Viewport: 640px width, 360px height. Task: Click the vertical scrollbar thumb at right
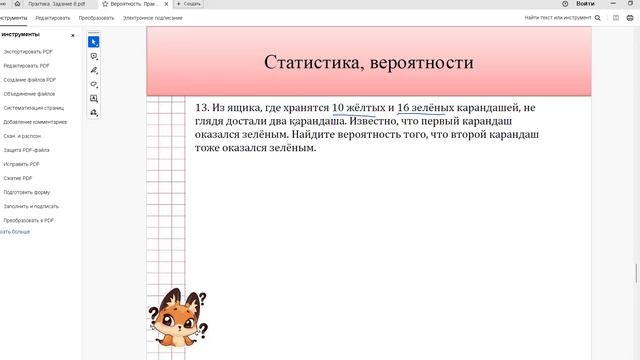[x=636, y=273]
